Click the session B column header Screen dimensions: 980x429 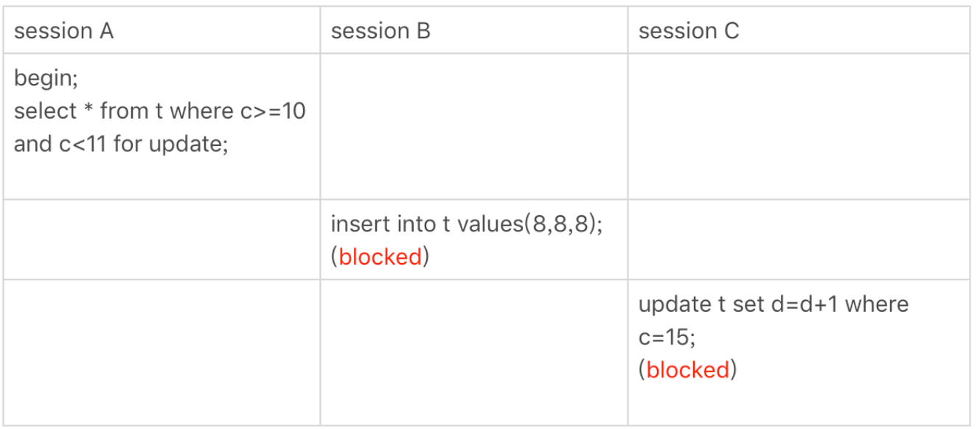tap(380, 32)
